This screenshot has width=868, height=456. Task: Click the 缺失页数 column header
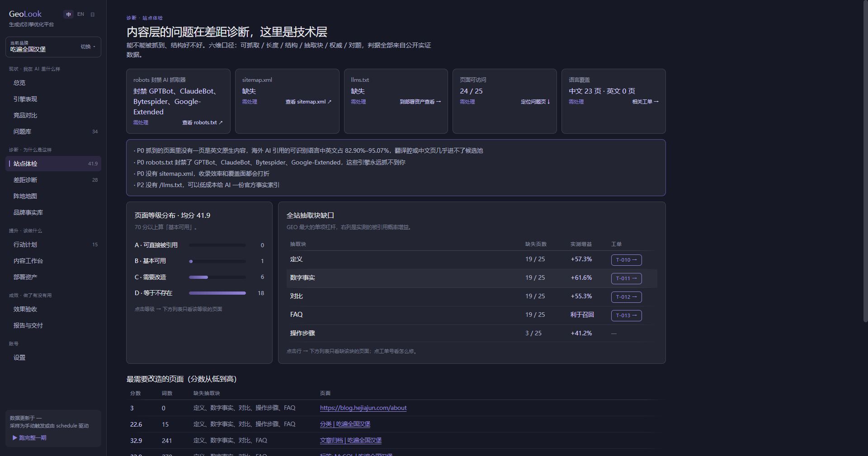tap(536, 244)
